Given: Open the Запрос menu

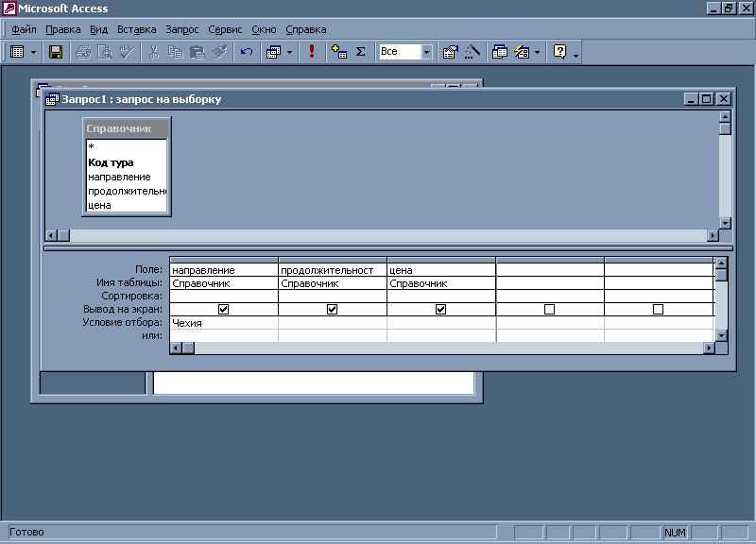Looking at the screenshot, I should coord(182,29).
